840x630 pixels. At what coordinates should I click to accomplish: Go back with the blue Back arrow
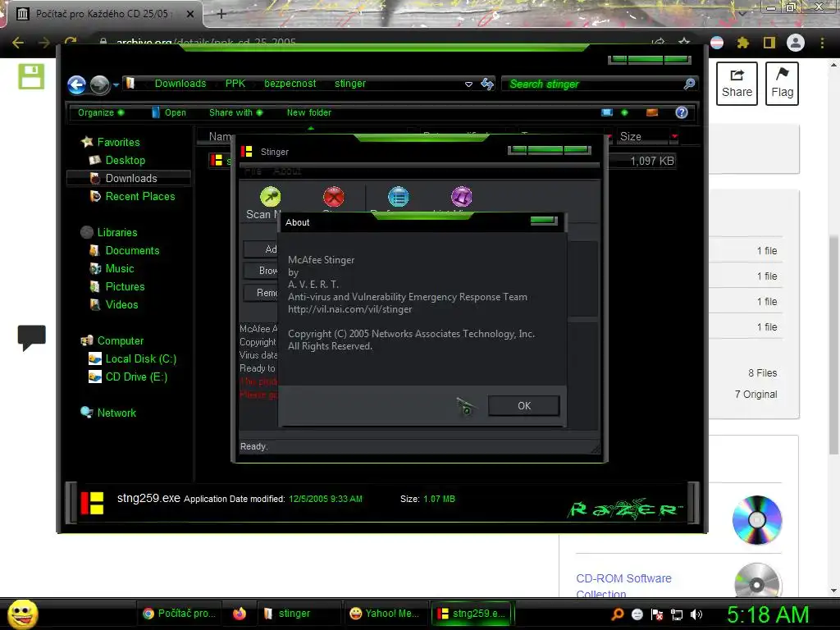click(76, 84)
